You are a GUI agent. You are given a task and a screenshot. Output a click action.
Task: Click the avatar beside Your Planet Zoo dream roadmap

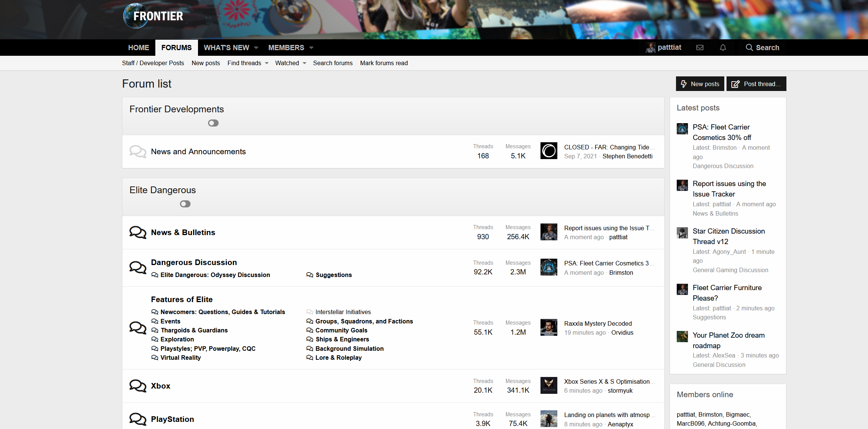pyautogui.click(x=682, y=337)
